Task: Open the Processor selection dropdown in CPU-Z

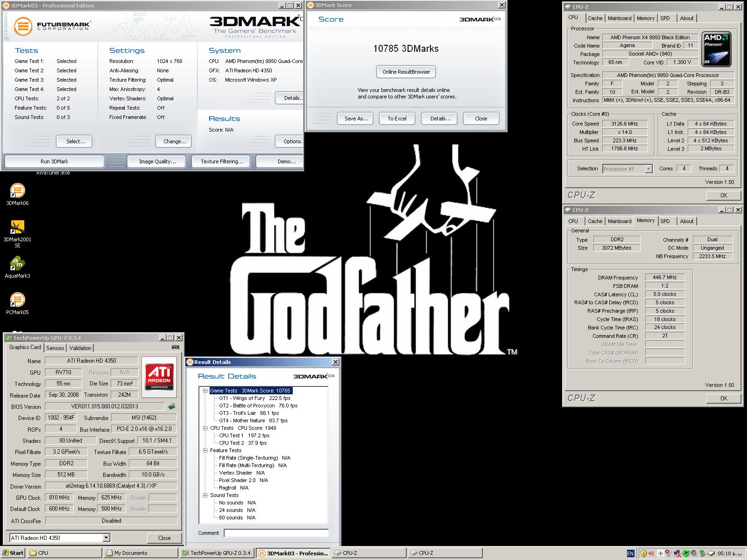Action: pos(648,169)
